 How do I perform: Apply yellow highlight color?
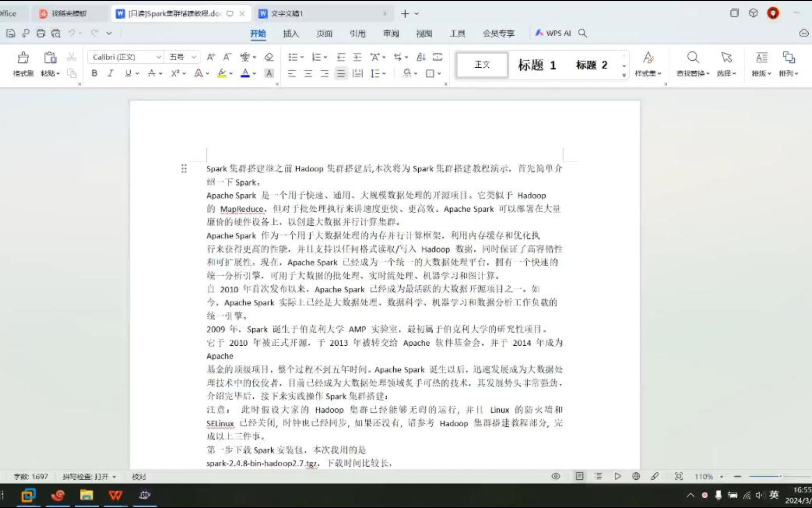point(222,73)
